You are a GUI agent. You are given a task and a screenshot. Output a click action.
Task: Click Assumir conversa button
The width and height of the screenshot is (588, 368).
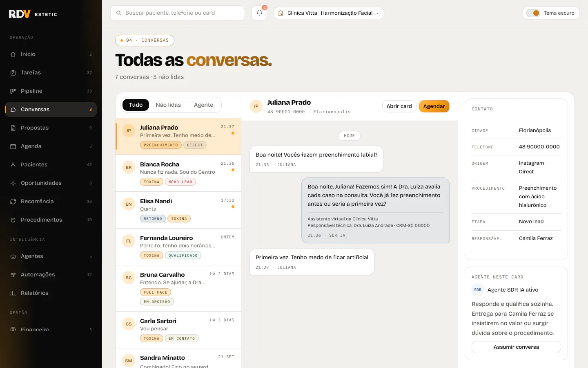[516, 347]
